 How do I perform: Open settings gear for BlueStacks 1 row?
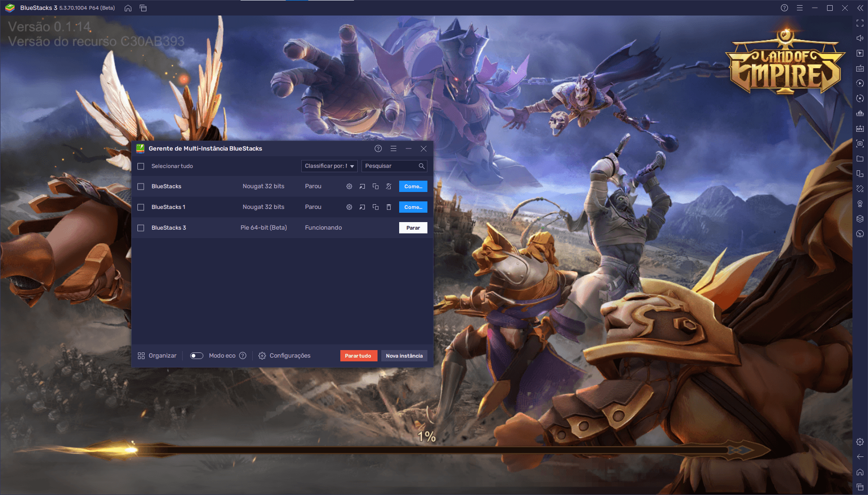click(x=349, y=207)
